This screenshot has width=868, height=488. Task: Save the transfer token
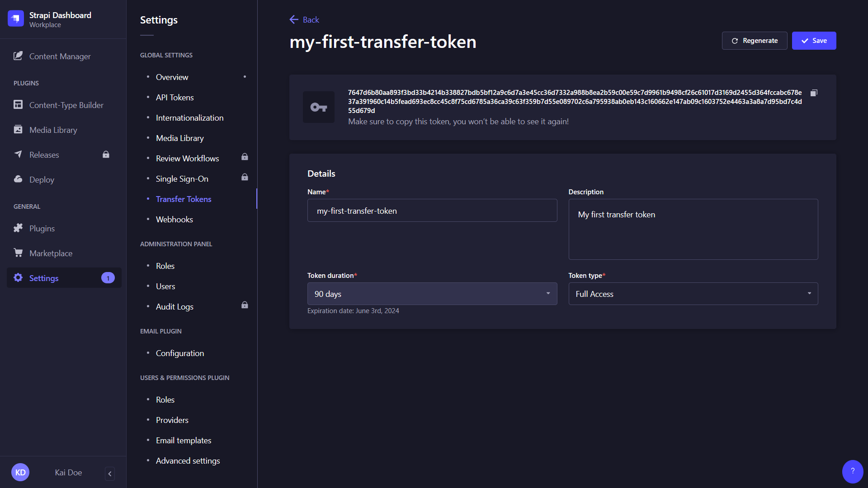[814, 40]
